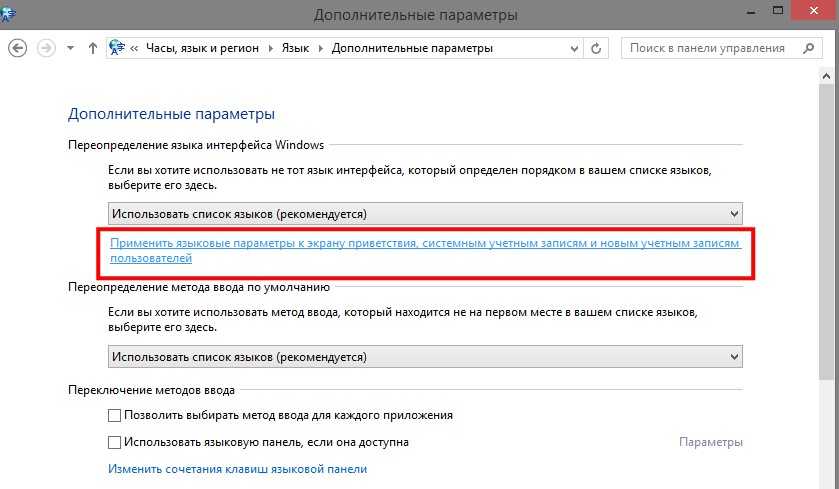The image size is (839, 489).
Task: Close the Дополнительные параметры window
Action: click(812, 11)
